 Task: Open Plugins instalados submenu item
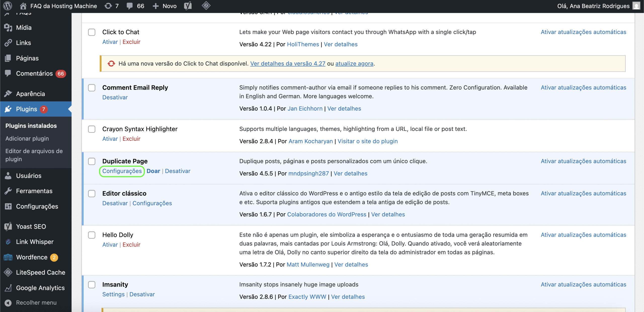coord(31,126)
